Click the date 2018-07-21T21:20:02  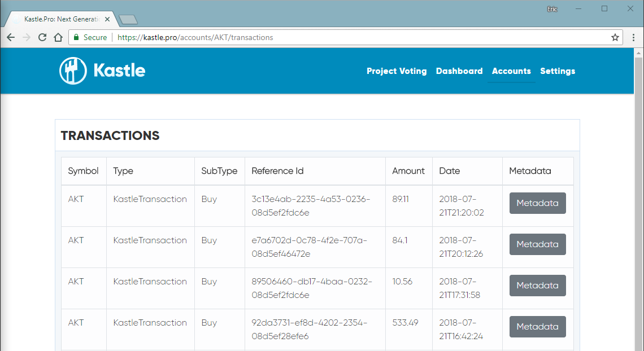461,206
